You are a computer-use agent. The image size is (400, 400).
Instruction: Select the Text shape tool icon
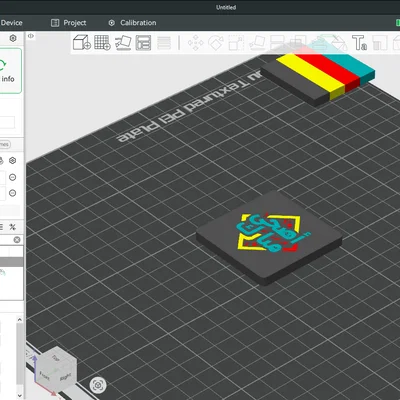[359, 43]
